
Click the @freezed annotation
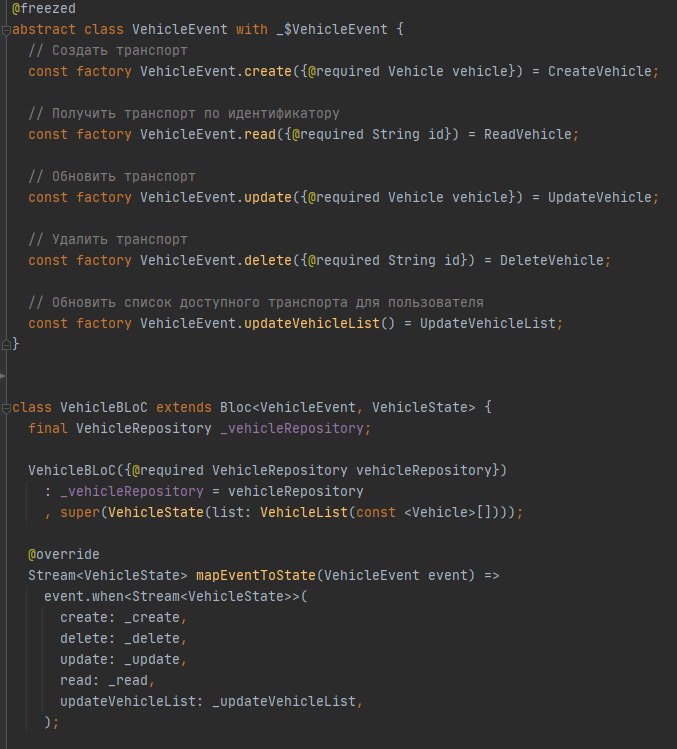pos(44,9)
